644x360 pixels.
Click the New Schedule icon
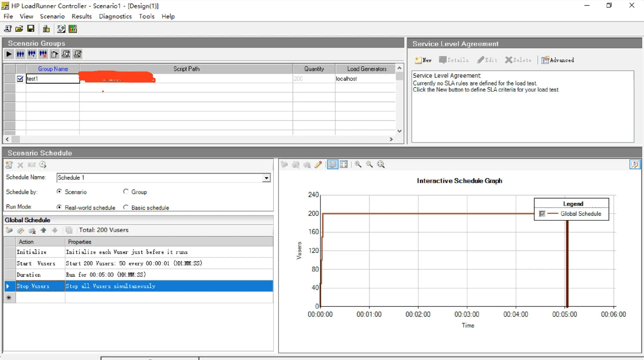click(9, 165)
